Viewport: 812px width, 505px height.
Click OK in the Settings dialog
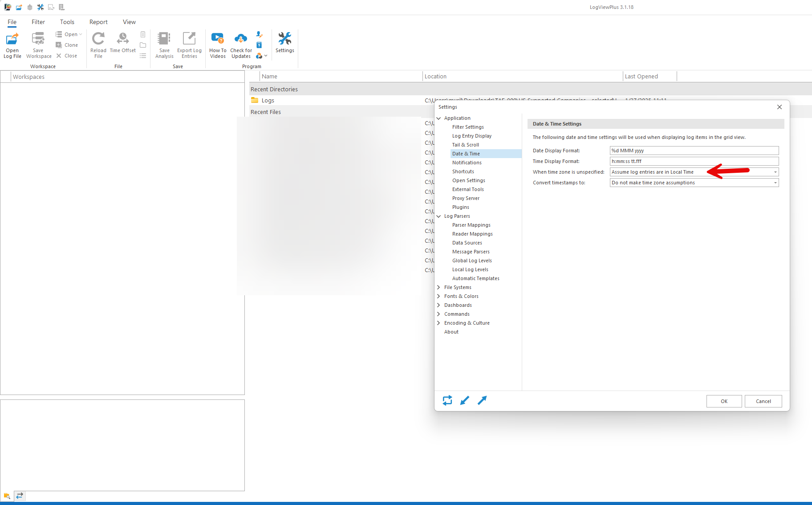click(724, 401)
